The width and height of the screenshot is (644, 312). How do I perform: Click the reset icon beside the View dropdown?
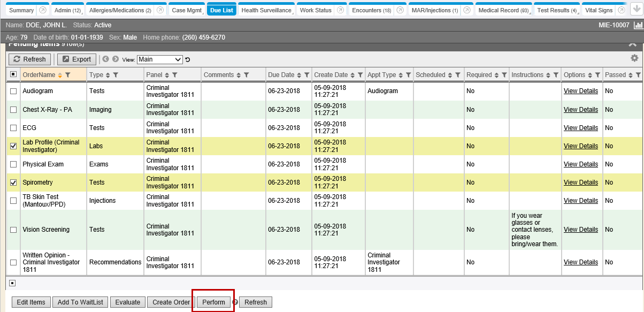pyautogui.click(x=188, y=59)
